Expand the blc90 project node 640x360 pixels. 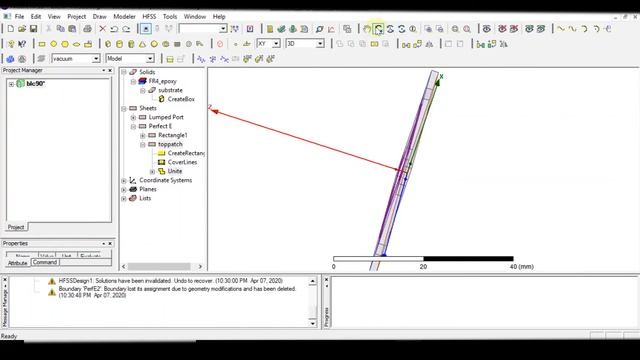11,84
